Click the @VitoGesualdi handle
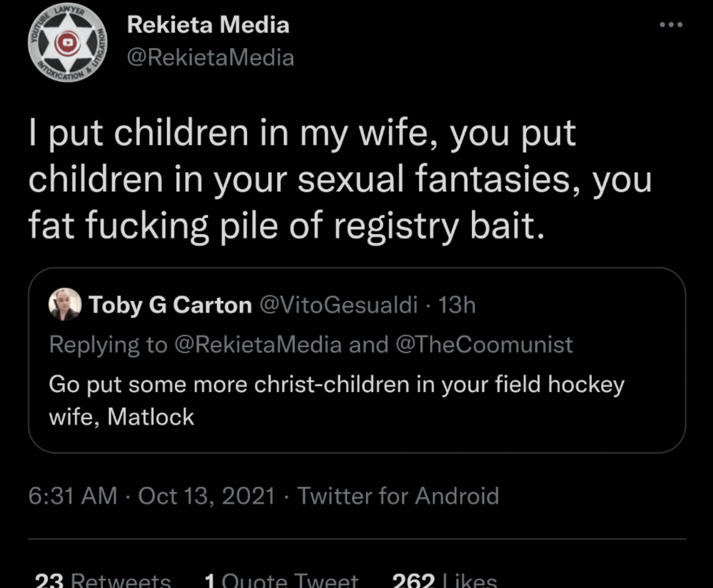713x588 pixels. point(339,305)
